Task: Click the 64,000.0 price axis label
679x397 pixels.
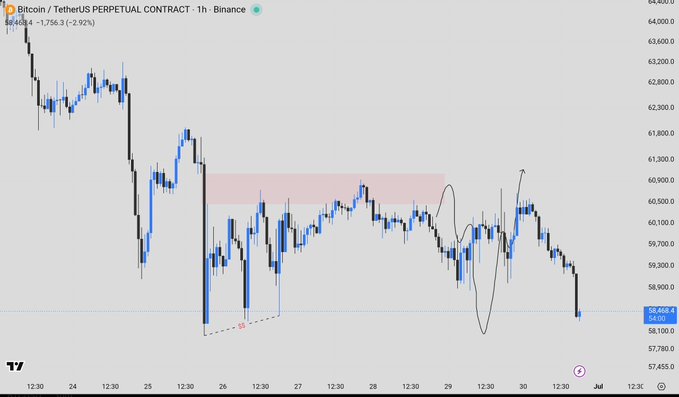Action: click(661, 22)
